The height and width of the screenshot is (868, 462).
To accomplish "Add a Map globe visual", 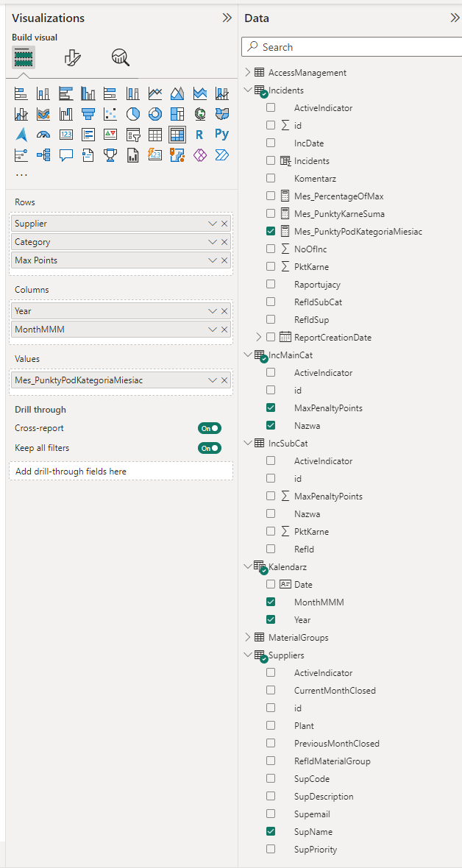I will click(200, 114).
